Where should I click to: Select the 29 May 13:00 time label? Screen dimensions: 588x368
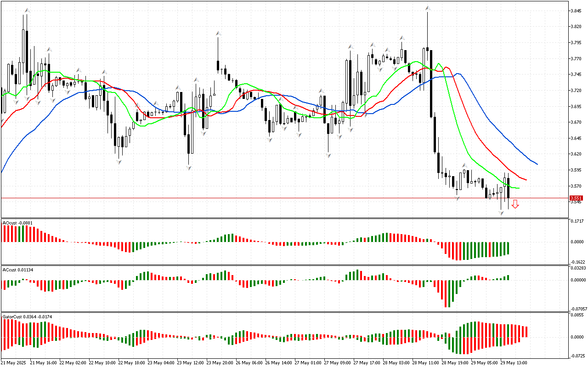514,363
